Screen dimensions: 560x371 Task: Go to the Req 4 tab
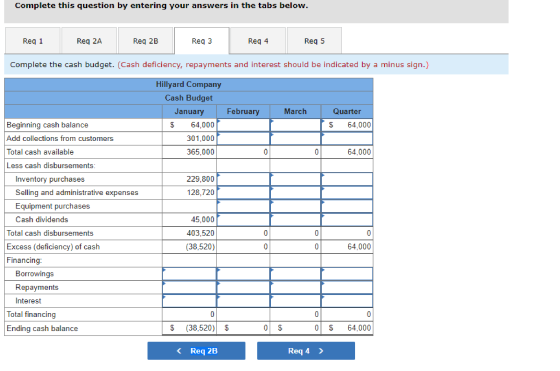[258, 41]
